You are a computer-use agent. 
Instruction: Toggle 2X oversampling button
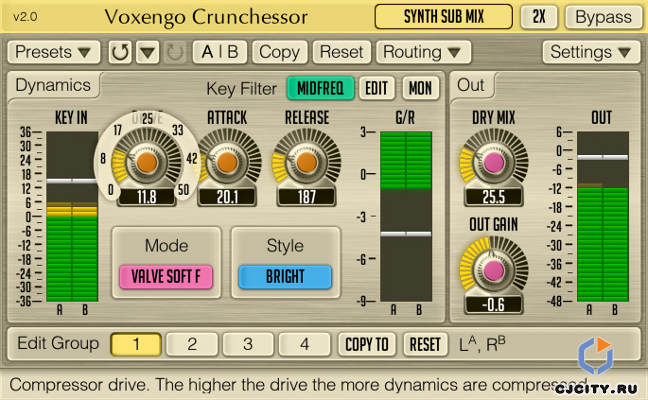click(x=539, y=17)
